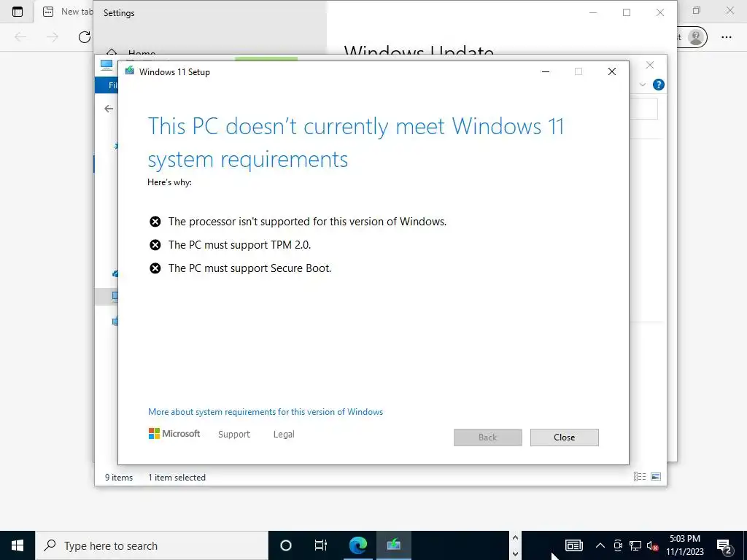Open the taskbar clock showing 5:03 PM
This screenshot has height=560, width=747.
pos(684,545)
